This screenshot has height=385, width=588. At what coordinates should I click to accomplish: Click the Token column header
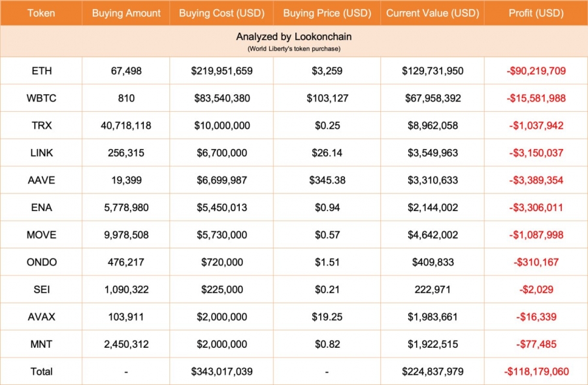(41, 13)
